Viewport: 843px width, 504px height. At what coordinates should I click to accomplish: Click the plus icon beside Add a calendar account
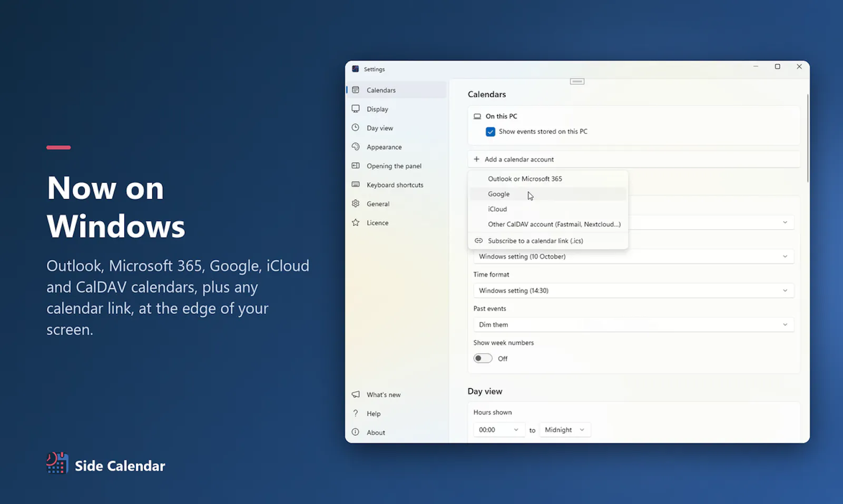(x=477, y=159)
